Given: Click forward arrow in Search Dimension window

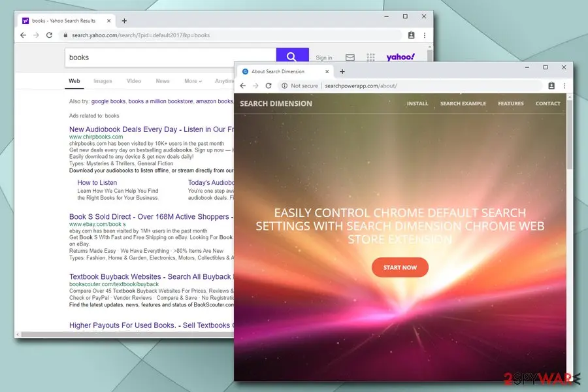Looking at the screenshot, I should pyautogui.click(x=255, y=86).
